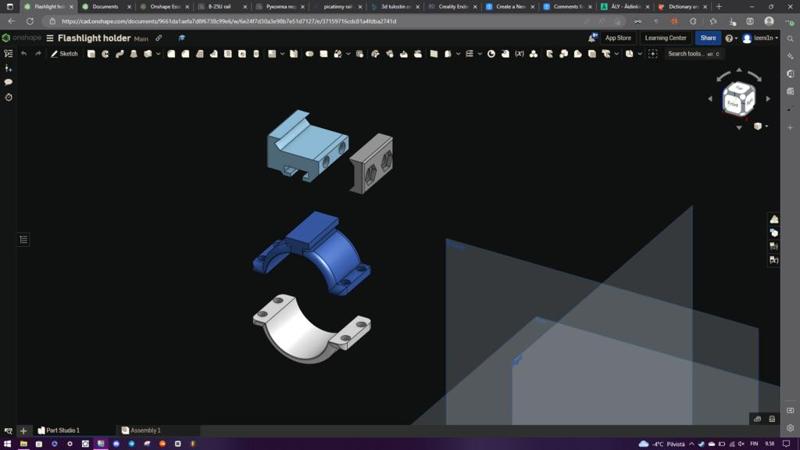Open the Main branch label

(x=141, y=39)
